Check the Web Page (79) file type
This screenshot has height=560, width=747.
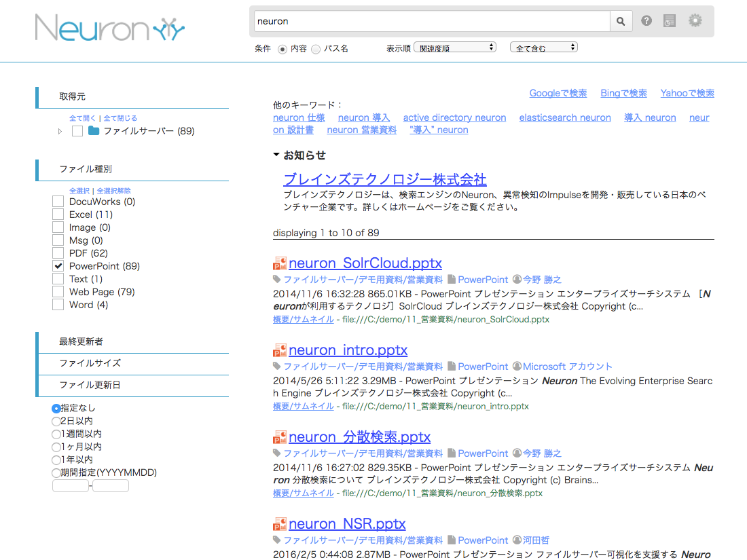(x=58, y=291)
